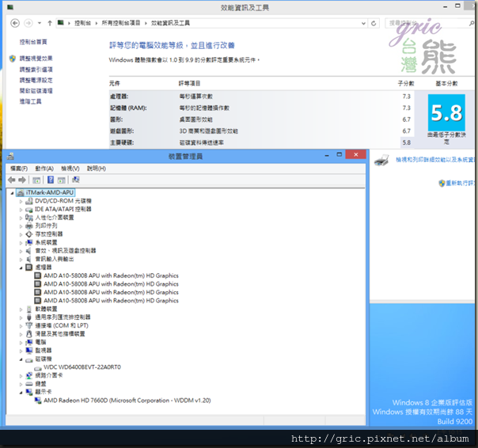Click the 存放控制器 diamond icon
478x448 pixels.
coord(29,234)
